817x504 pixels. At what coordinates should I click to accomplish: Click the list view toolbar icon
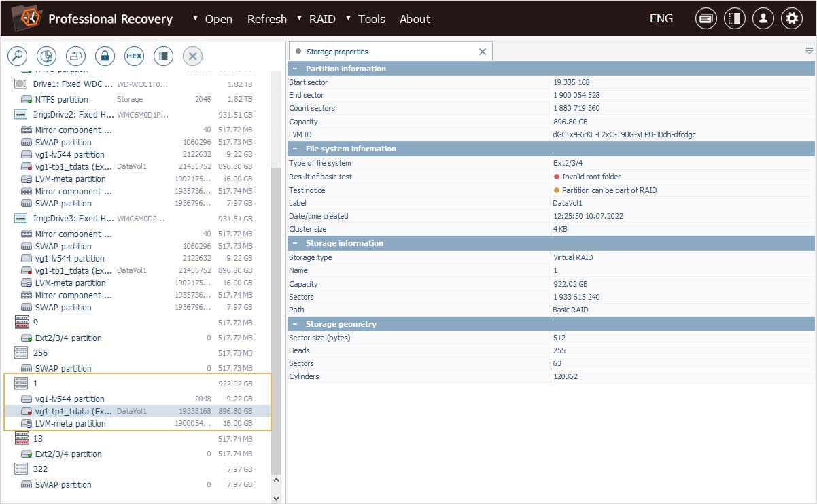(163, 56)
